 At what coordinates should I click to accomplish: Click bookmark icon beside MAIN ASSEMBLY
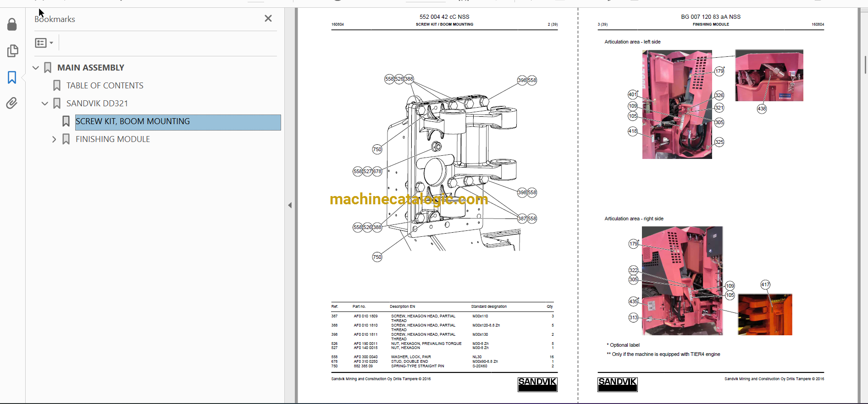pyautogui.click(x=48, y=68)
